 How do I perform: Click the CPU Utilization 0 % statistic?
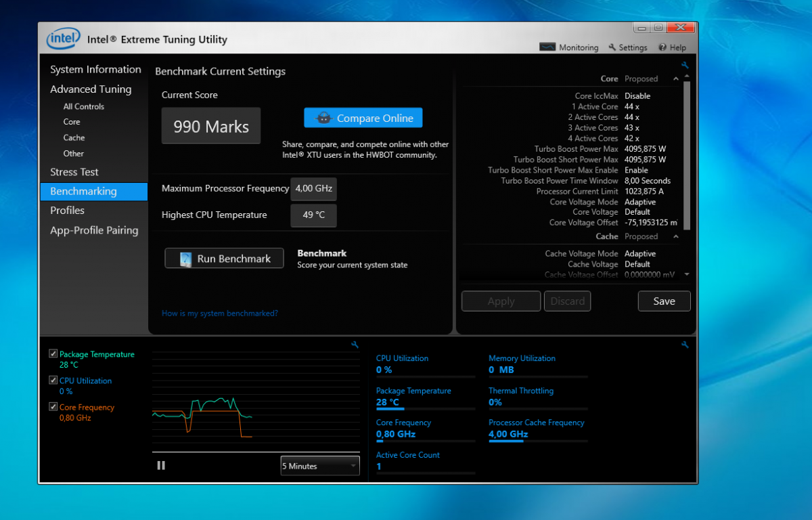tap(426, 364)
